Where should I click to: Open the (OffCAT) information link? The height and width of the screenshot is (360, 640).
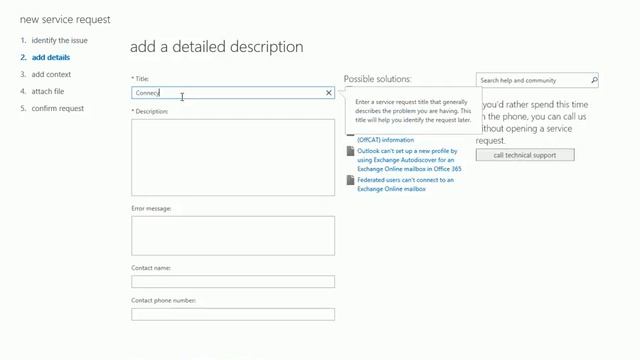[x=386, y=140]
